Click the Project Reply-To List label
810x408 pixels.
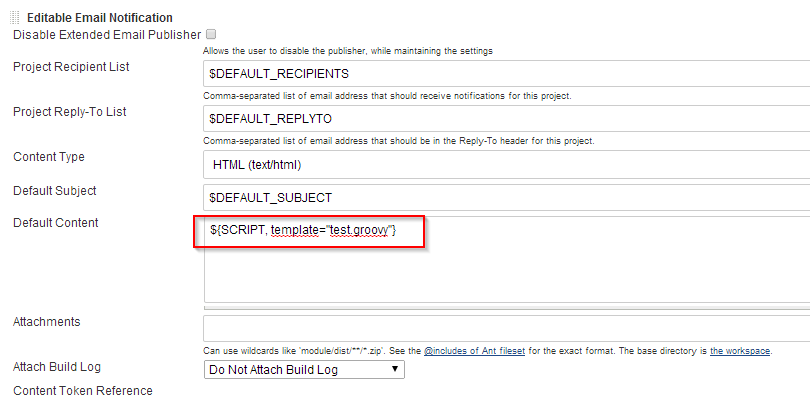[69, 112]
